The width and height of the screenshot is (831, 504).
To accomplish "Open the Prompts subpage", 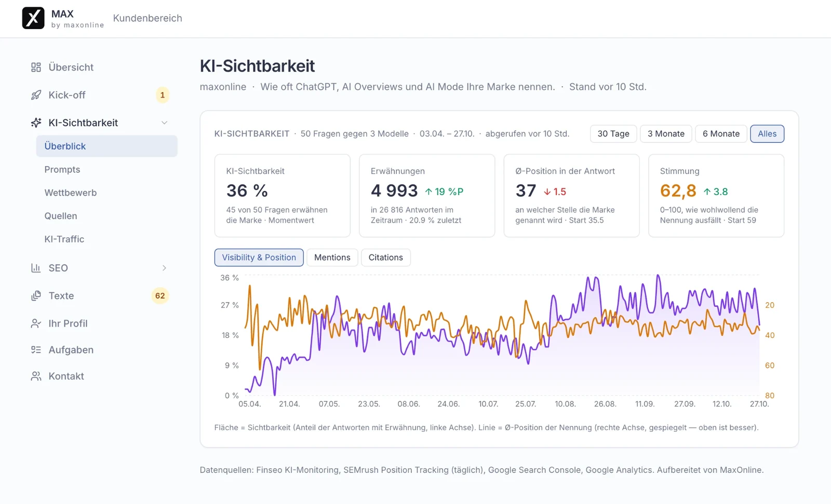I will point(62,170).
